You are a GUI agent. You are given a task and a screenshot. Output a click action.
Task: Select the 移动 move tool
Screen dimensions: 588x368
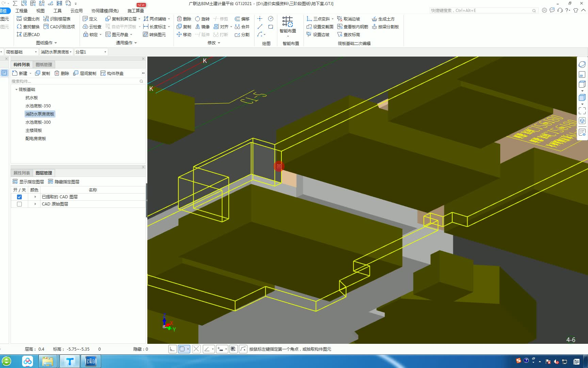[184, 34]
